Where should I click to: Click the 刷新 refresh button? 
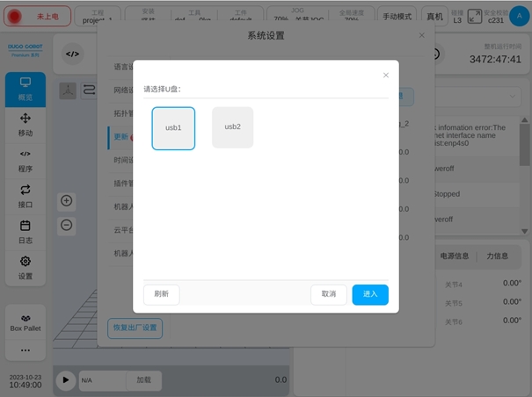pyautogui.click(x=161, y=294)
